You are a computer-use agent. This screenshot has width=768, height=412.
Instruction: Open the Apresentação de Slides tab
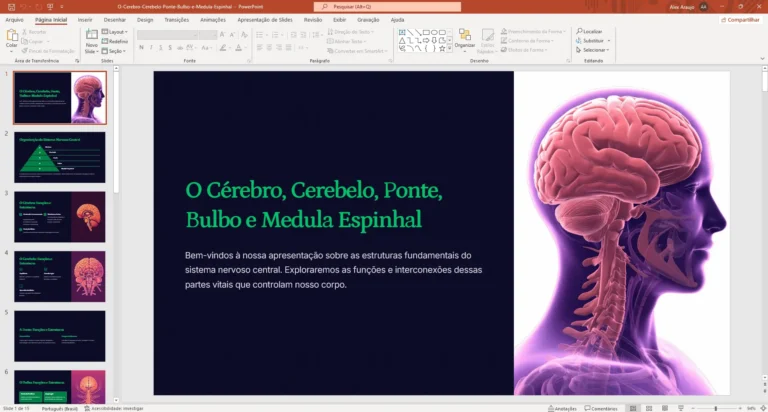point(265,20)
